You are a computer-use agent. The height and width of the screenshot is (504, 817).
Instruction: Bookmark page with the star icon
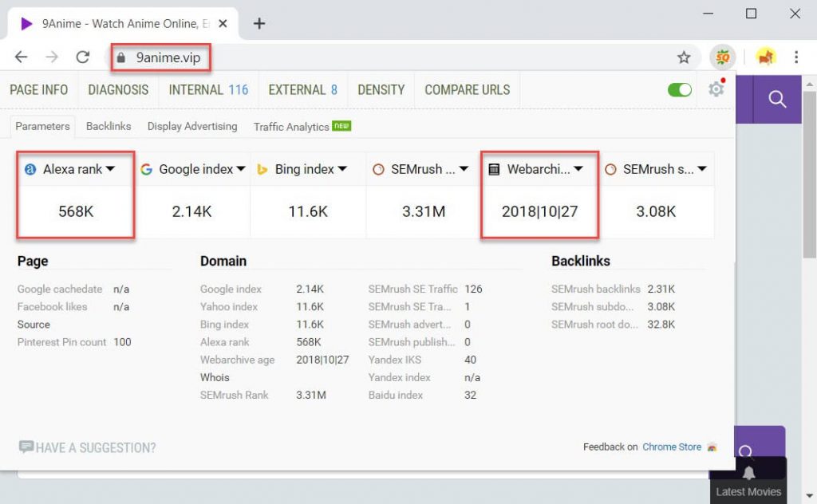tap(684, 57)
